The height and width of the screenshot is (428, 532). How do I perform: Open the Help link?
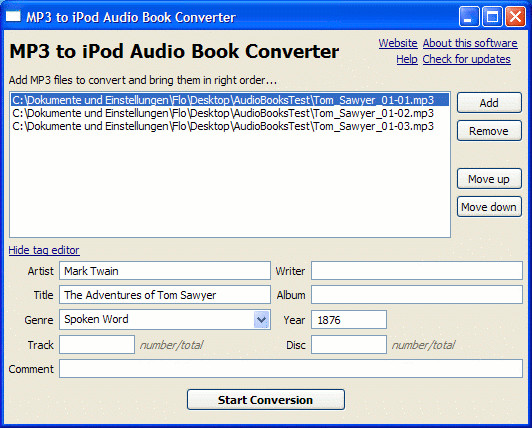click(x=407, y=59)
